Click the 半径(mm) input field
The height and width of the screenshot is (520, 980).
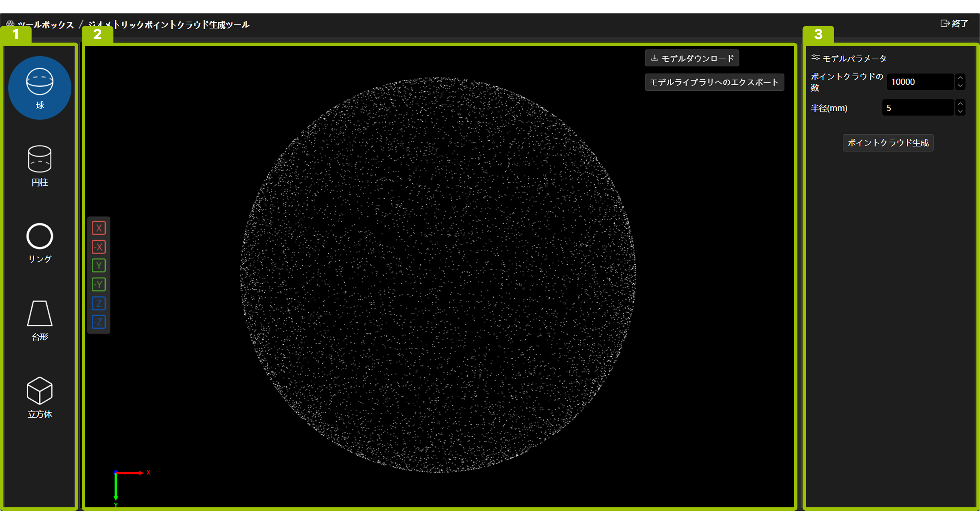tap(917, 108)
